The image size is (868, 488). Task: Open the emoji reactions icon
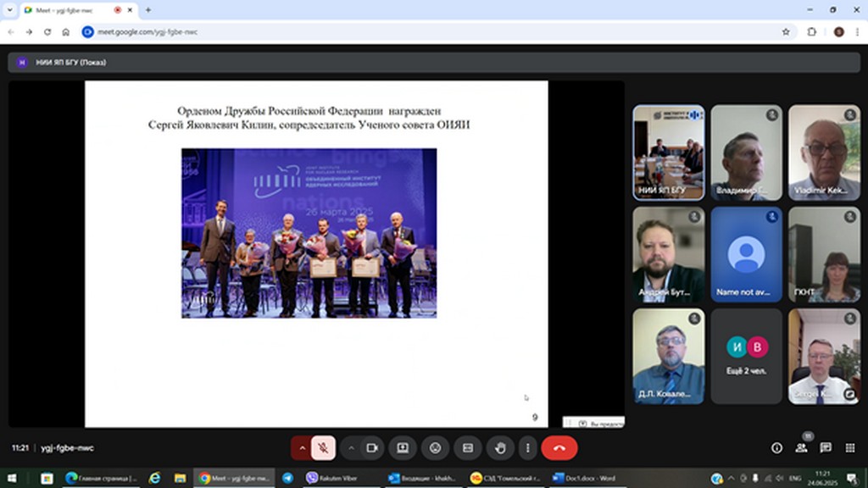pyautogui.click(x=435, y=447)
